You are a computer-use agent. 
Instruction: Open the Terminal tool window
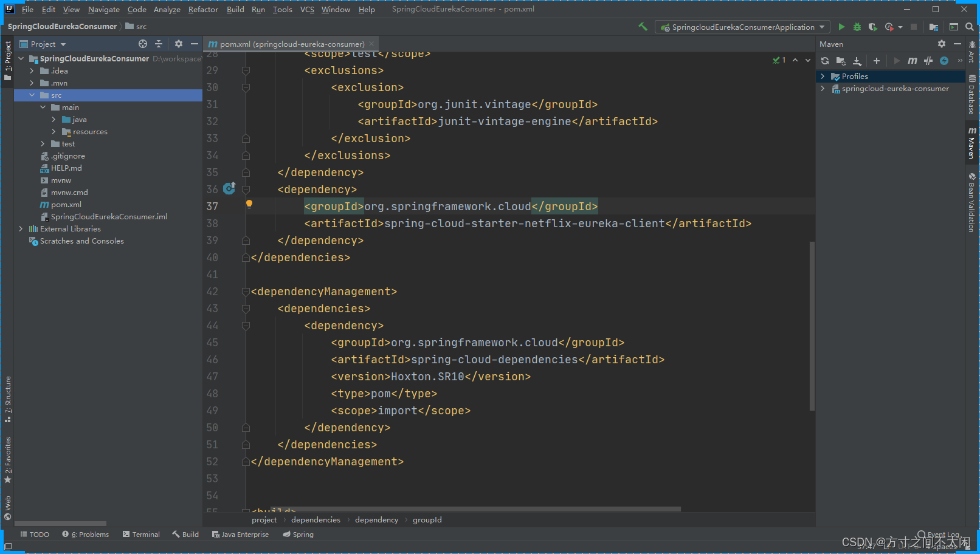(x=141, y=535)
